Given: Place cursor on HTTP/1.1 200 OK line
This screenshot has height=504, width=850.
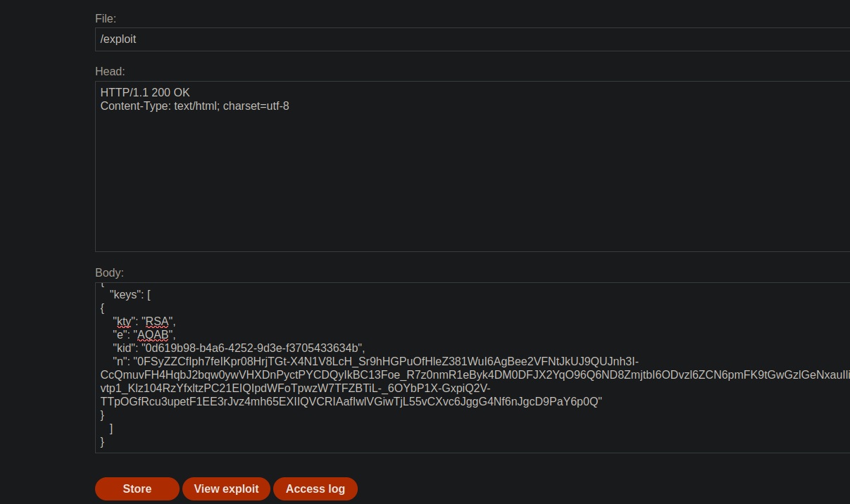Looking at the screenshot, I should [x=145, y=92].
